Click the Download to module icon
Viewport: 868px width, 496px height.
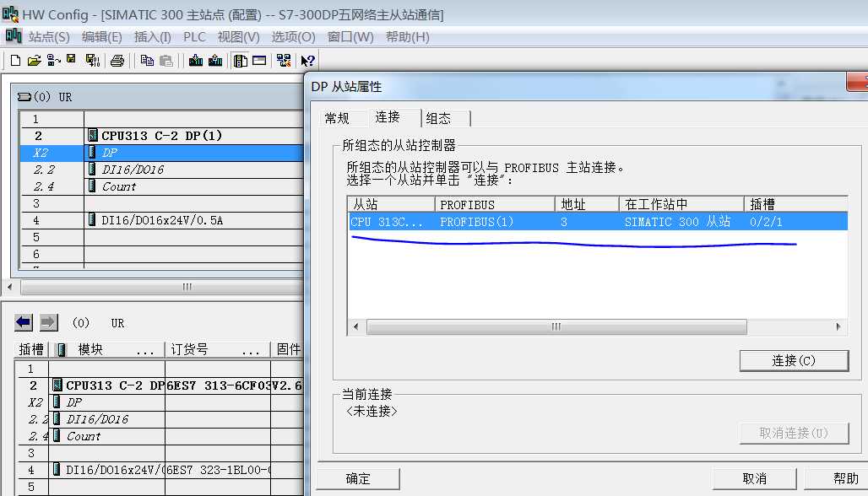(x=195, y=60)
